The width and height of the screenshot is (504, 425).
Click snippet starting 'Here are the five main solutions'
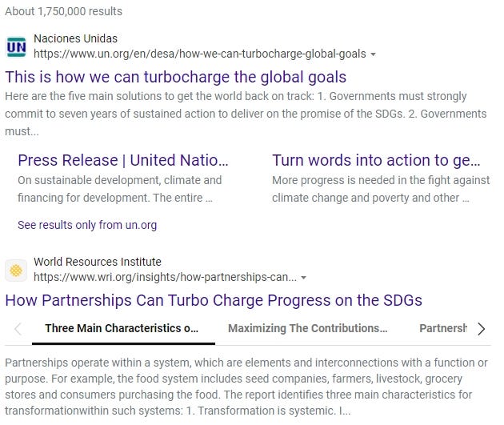[246, 114]
